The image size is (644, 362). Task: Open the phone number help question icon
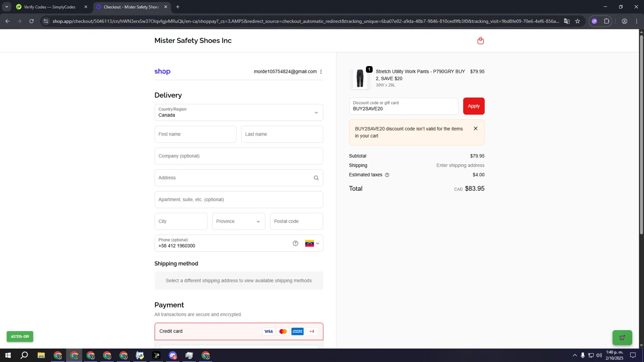tap(295, 243)
